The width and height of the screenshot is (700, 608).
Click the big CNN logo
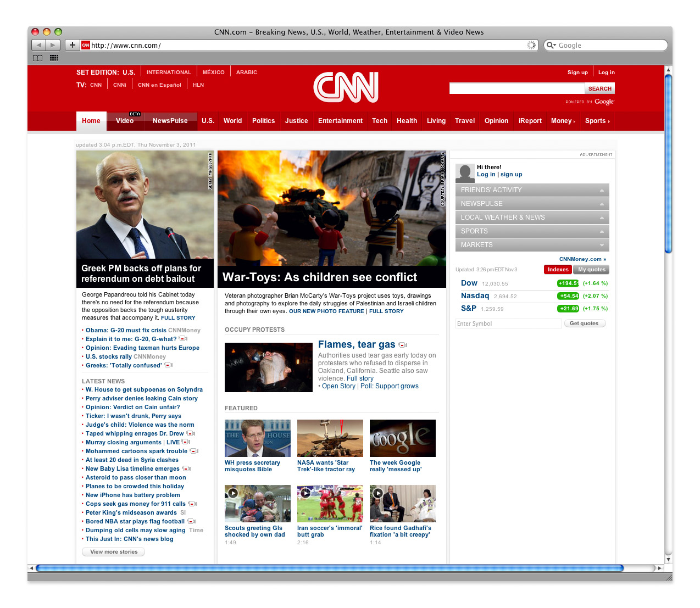coord(346,87)
